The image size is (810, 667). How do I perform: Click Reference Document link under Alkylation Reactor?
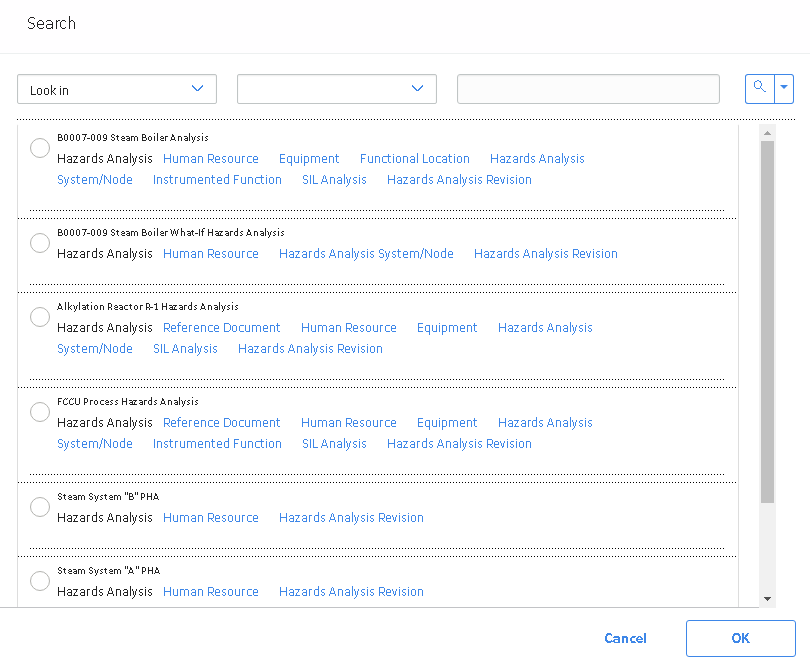pos(222,328)
